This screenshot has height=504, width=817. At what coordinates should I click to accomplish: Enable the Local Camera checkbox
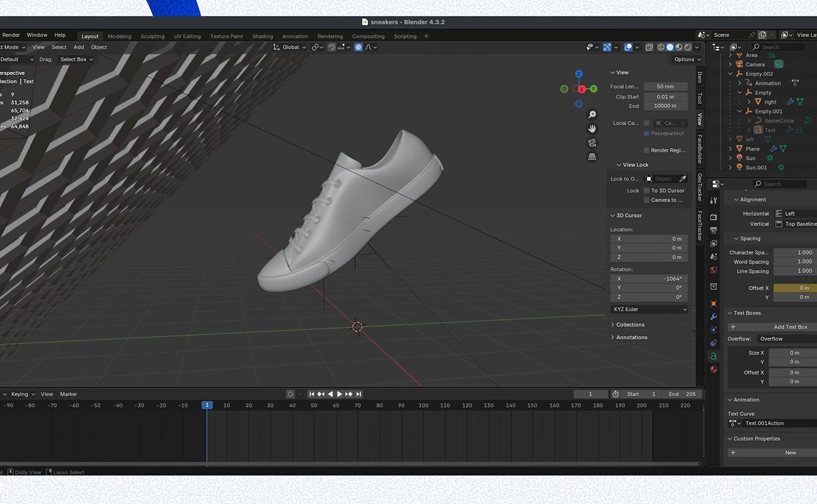pyautogui.click(x=647, y=123)
